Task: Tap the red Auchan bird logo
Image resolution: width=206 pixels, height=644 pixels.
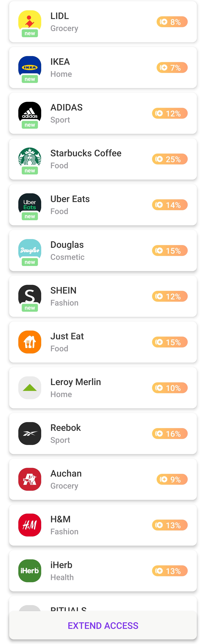Action: point(30,479)
